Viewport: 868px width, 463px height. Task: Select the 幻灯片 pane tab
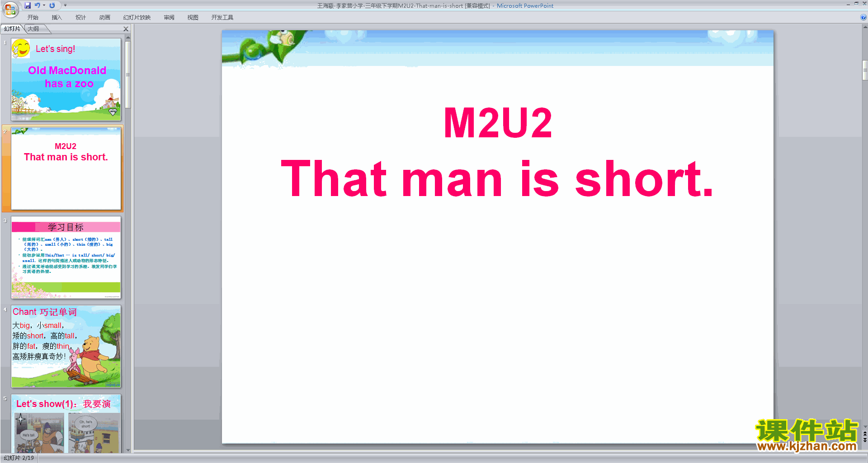click(x=12, y=29)
